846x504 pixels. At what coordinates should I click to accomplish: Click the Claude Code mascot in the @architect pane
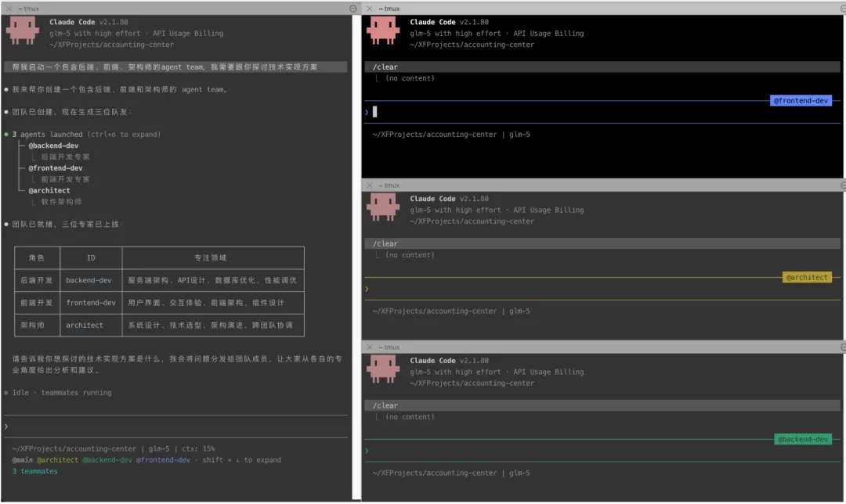[383, 207]
